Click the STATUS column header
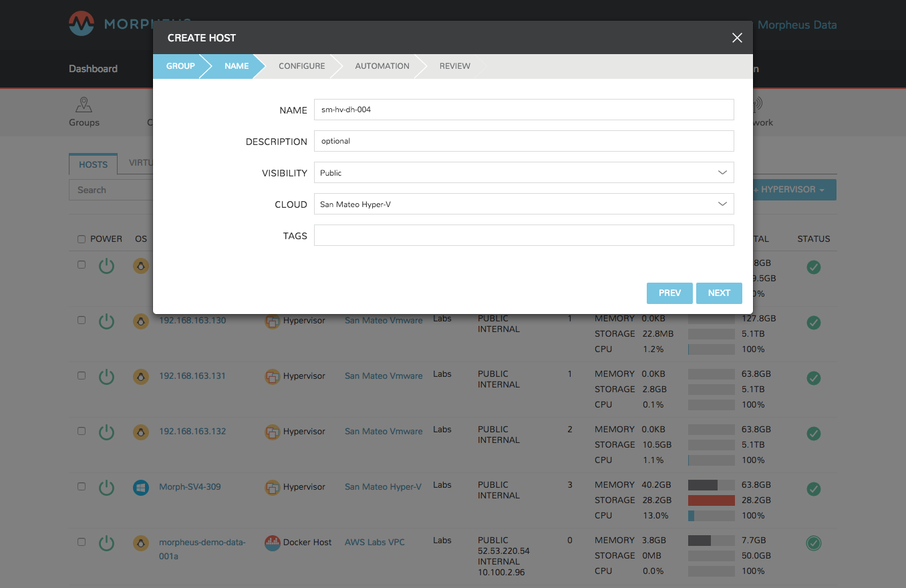 814,239
